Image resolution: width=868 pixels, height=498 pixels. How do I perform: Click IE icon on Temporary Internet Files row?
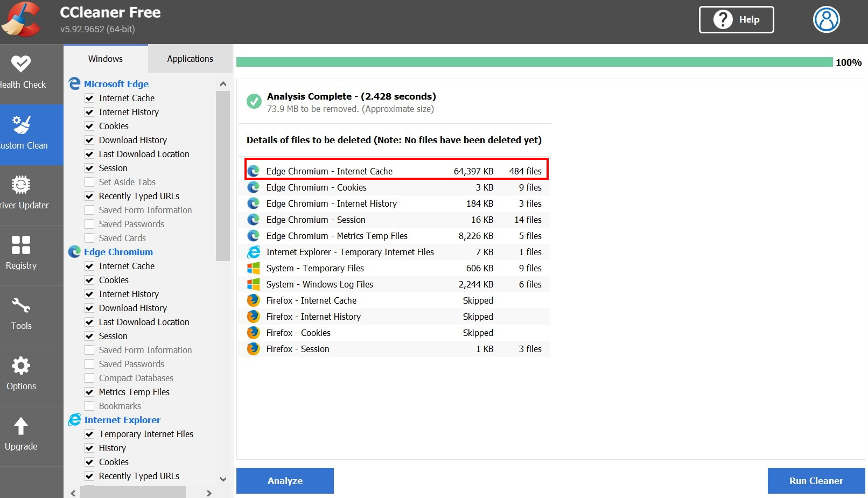(253, 252)
